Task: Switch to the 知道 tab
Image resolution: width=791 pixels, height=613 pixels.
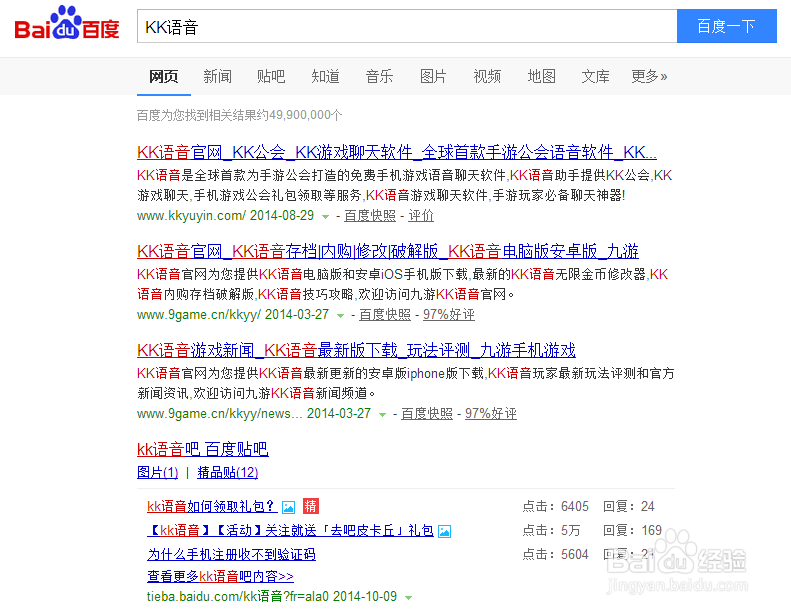Action: click(325, 77)
